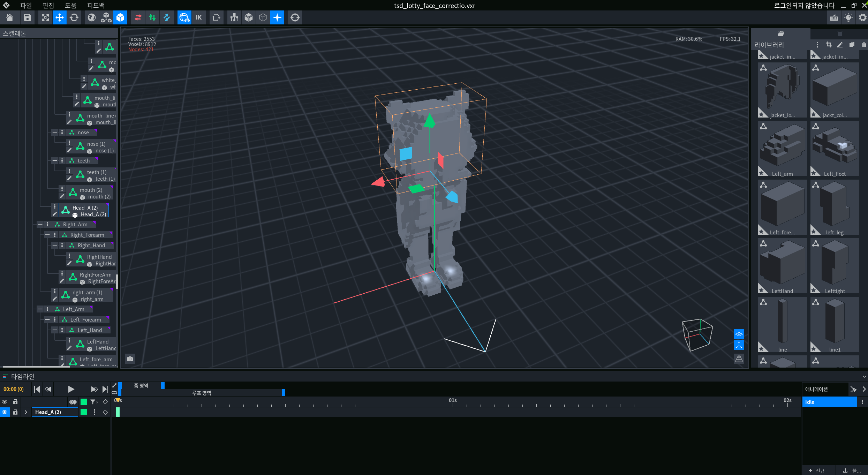Click the viewport camera screenshot icon
Viewport: 868px width, 475px height.
(130, 359)
